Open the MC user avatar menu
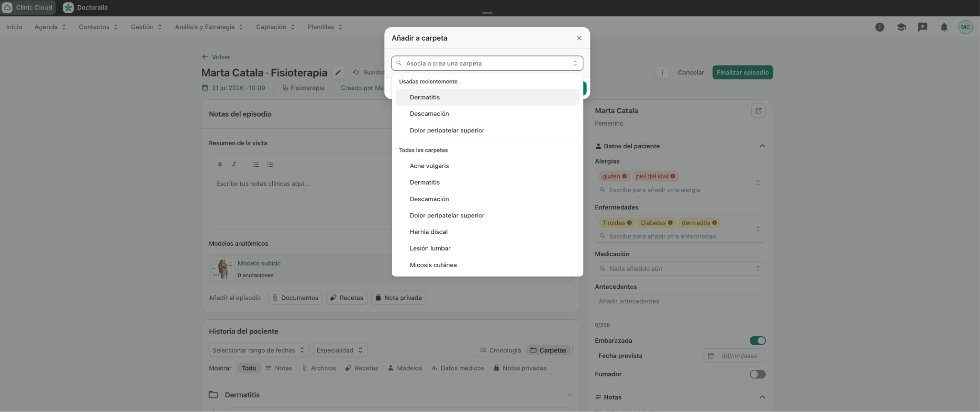Screen dimensions: 980x412 (x=966, y=27)
